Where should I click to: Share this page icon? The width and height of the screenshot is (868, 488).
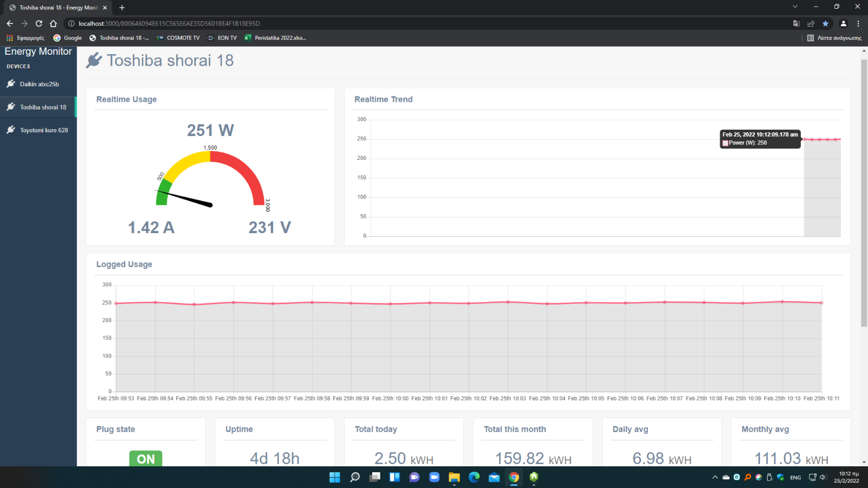811,23
